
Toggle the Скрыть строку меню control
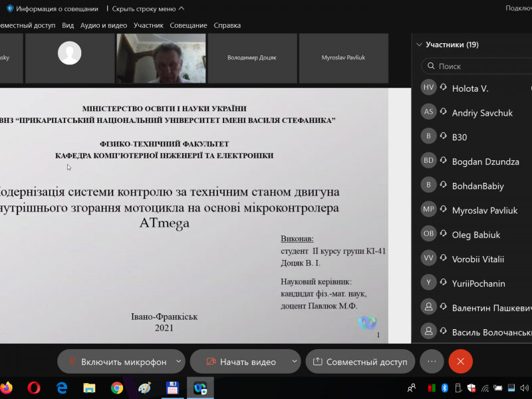point(148,9)
